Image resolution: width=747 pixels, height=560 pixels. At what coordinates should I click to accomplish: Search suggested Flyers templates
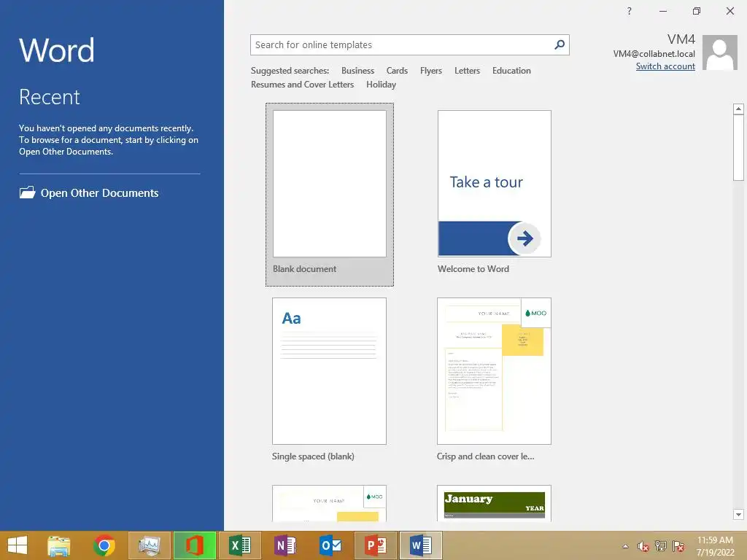click(x=430, y=71)
